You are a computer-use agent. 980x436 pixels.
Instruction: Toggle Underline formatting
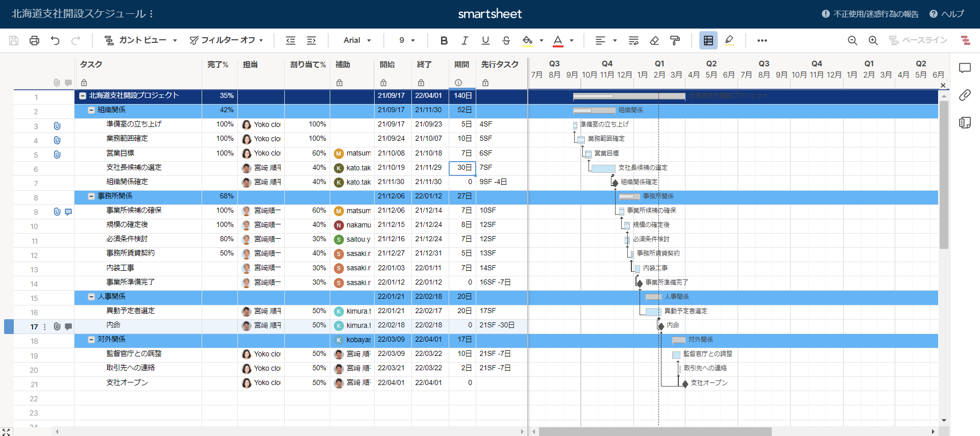485,40
